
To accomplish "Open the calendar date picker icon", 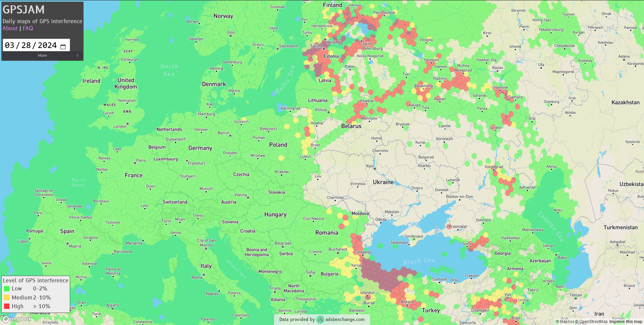I will pos(63,46).
